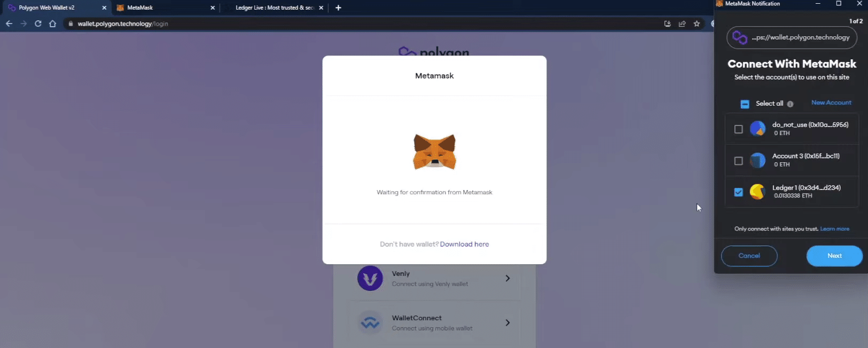Click Waiting for confirmation from Metamask text
Viewport: 868px width, 348px height.
pyautogui.click(x=434, y=192)
